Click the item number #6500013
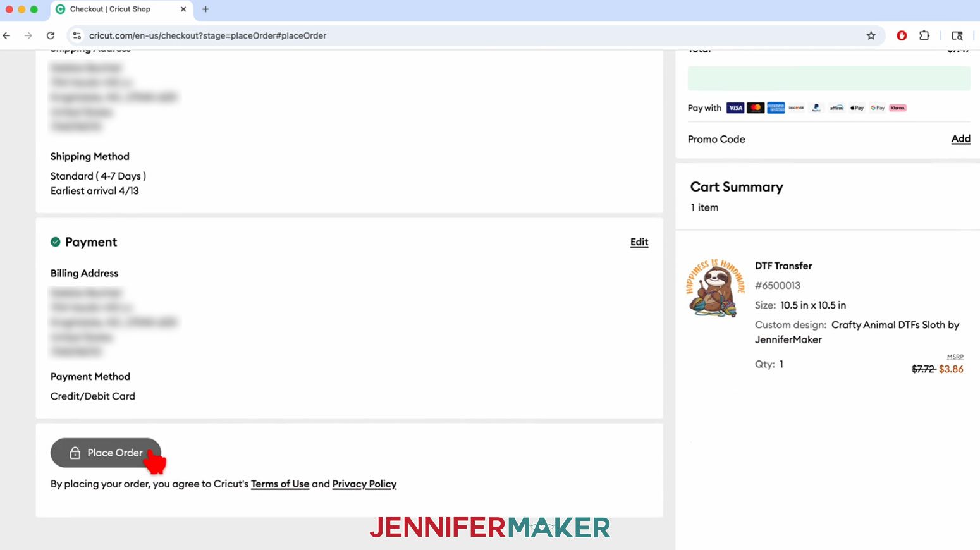Screen dimensions: 980x550 (x=778, y=285)
